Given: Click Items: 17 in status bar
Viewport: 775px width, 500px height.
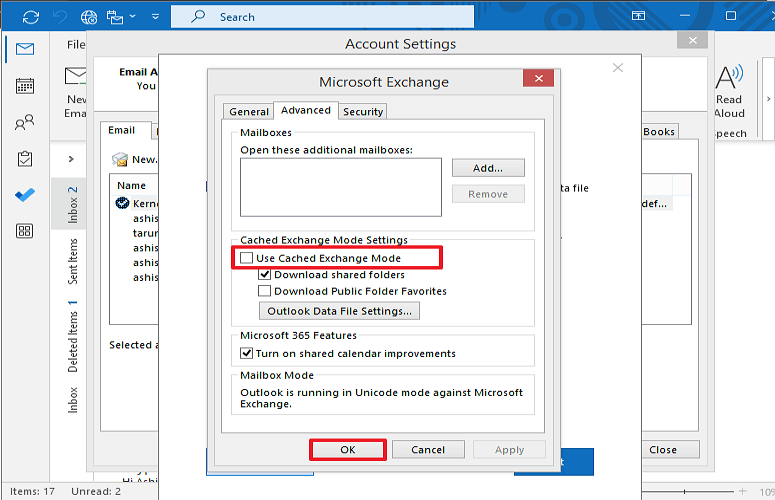Looking at the screenshot, I should (32, 491).
